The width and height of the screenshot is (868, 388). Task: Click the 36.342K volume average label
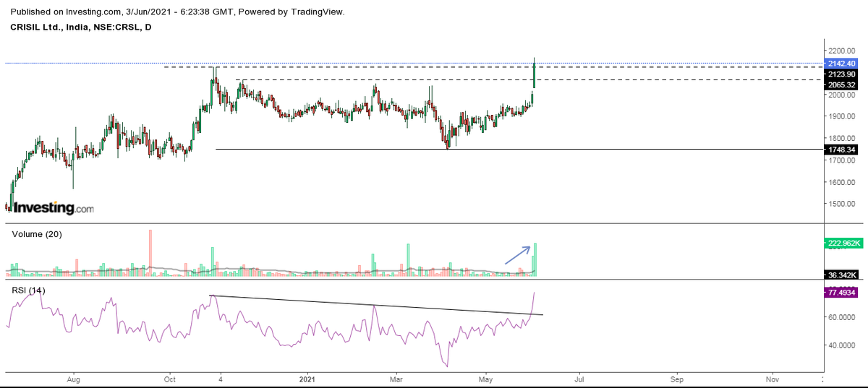(842, 275)
